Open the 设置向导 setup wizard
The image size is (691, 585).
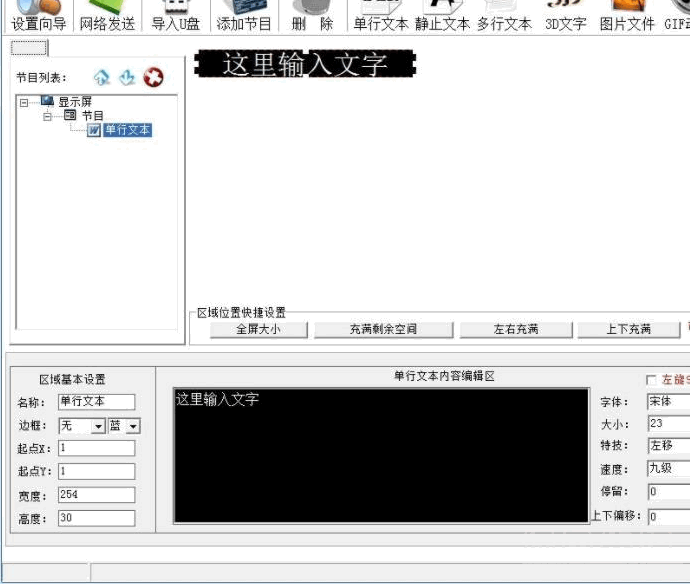click(39, 16)
